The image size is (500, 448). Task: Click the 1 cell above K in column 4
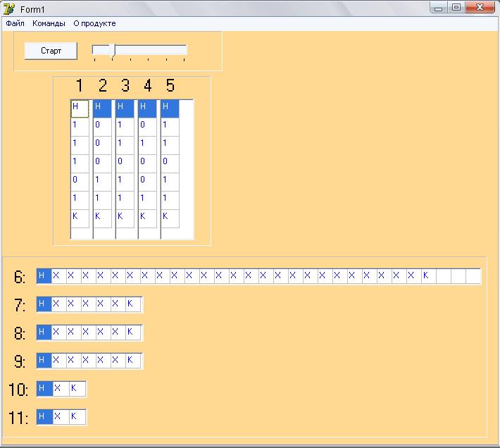(x=147, y=201)
